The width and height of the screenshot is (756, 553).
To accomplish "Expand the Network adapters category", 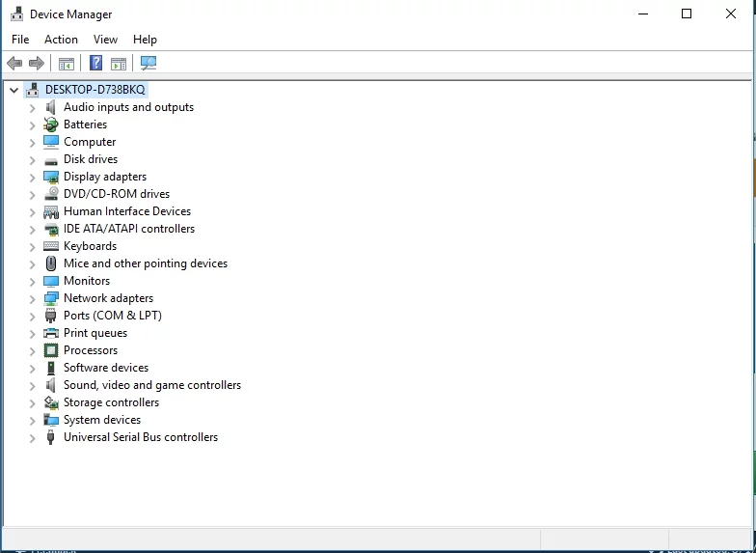I will click(x=32, y=299).
